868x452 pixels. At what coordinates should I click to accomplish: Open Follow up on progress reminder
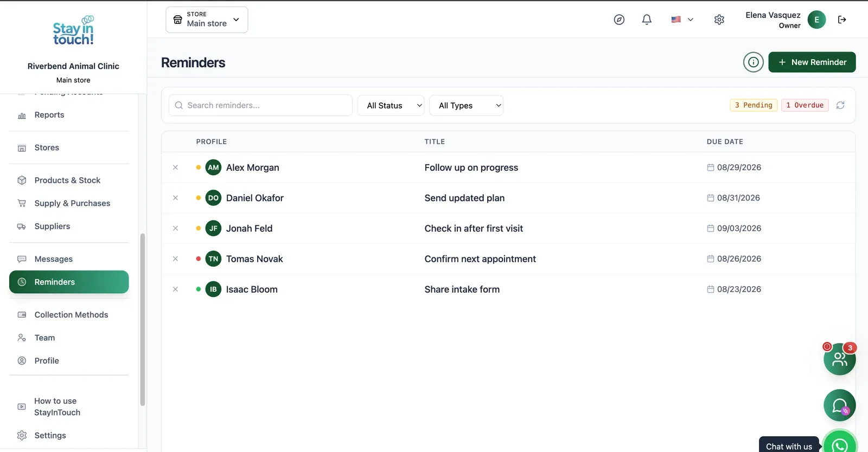click(x=471, y=167)
